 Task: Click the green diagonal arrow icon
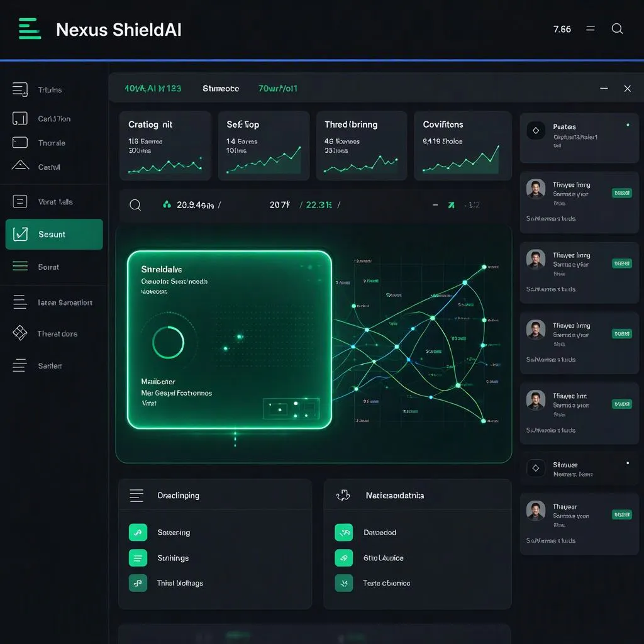tap(452, 204)
